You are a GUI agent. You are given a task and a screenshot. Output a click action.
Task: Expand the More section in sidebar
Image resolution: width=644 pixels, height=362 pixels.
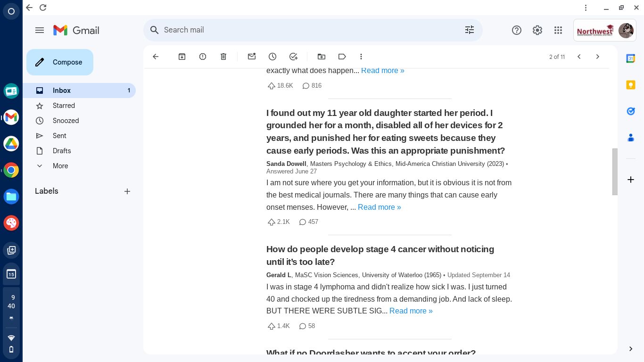60,166
